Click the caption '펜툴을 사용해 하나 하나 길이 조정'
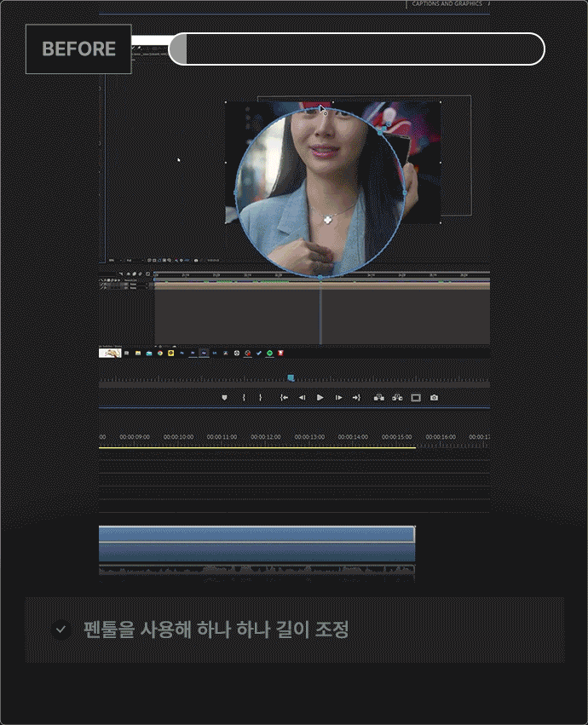 (x=216, y=630)
